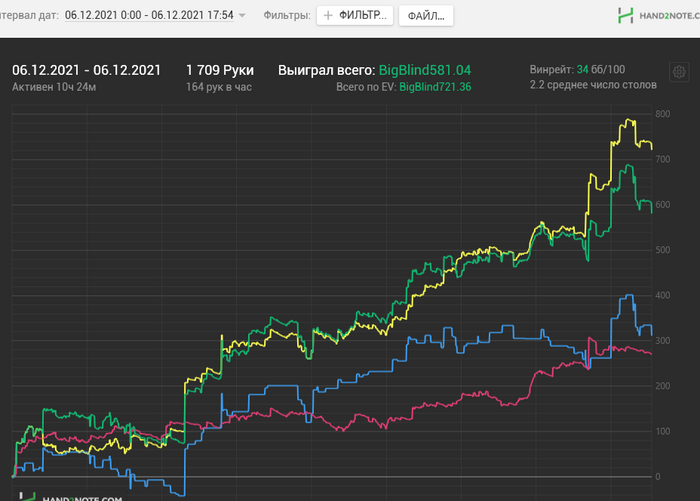The height and width of the screenshot is (501, 700).
Task: Expand the date interval dropdown arrow
Action: pyautogui.click(x=242, y=15)
